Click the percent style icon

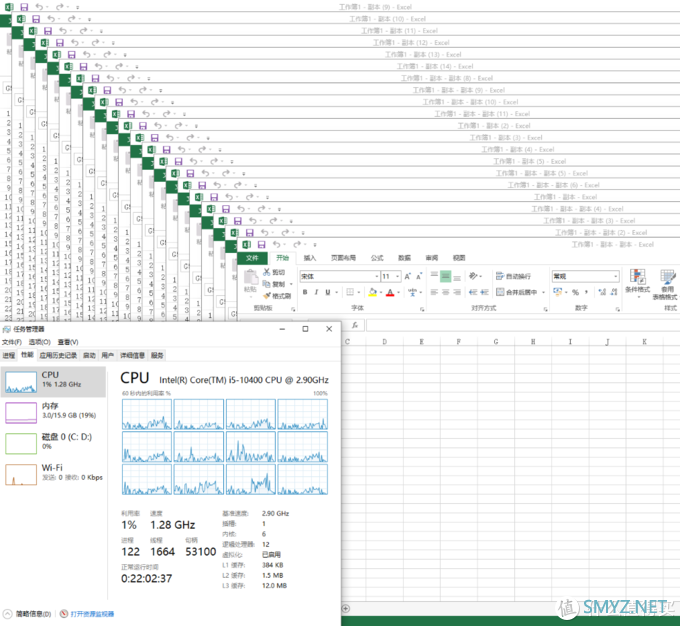574,293
